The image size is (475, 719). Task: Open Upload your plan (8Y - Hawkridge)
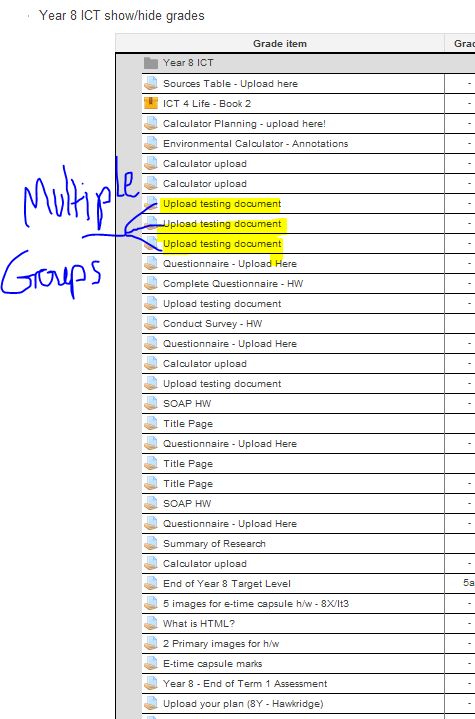(243, 703)
